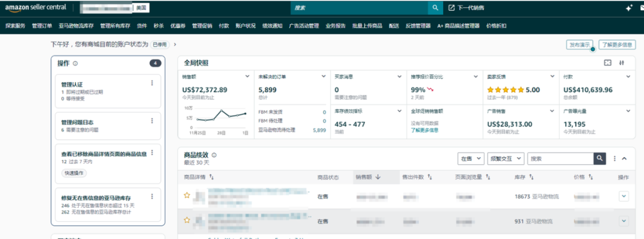Star the first product with 18673 inventory

[187, 195]
